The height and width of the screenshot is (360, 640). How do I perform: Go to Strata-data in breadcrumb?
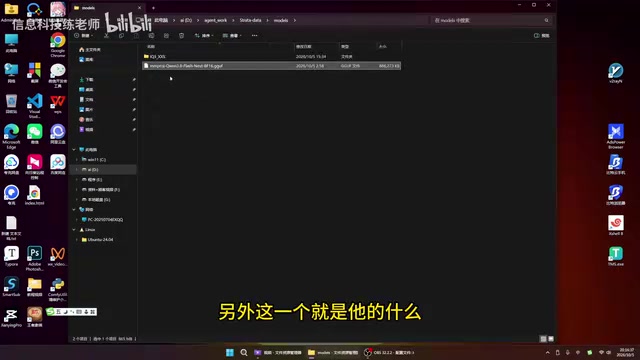(x=250, y=20)
